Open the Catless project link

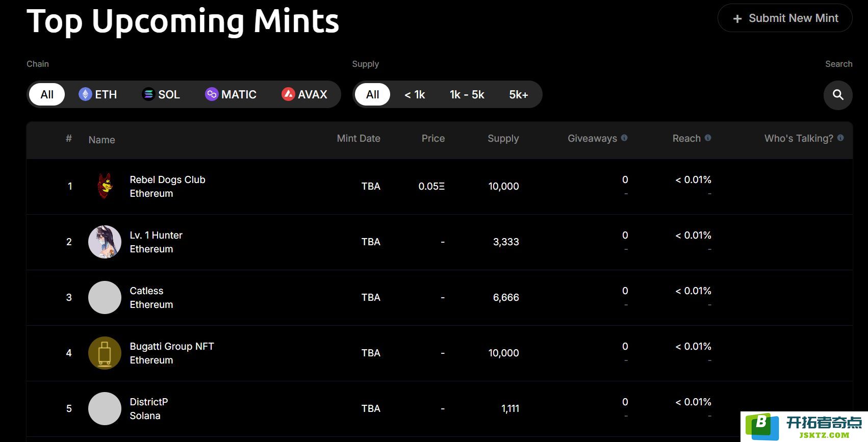click(146, 291)
